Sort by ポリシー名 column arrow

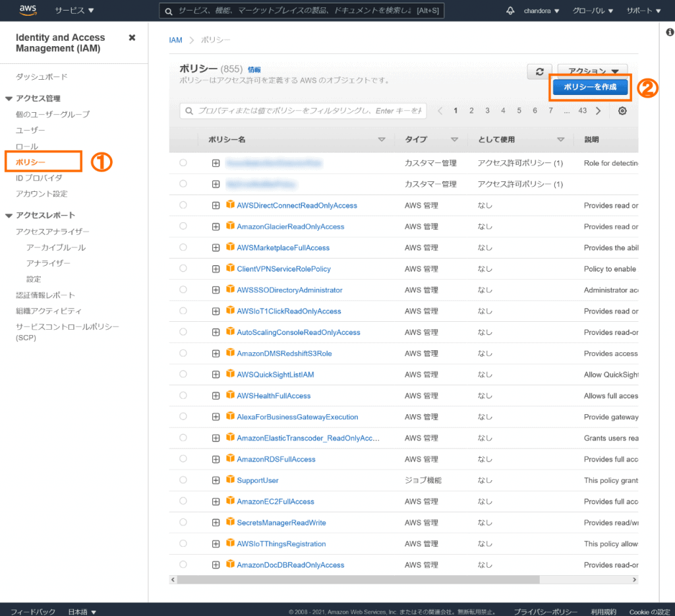pos(382,140)
